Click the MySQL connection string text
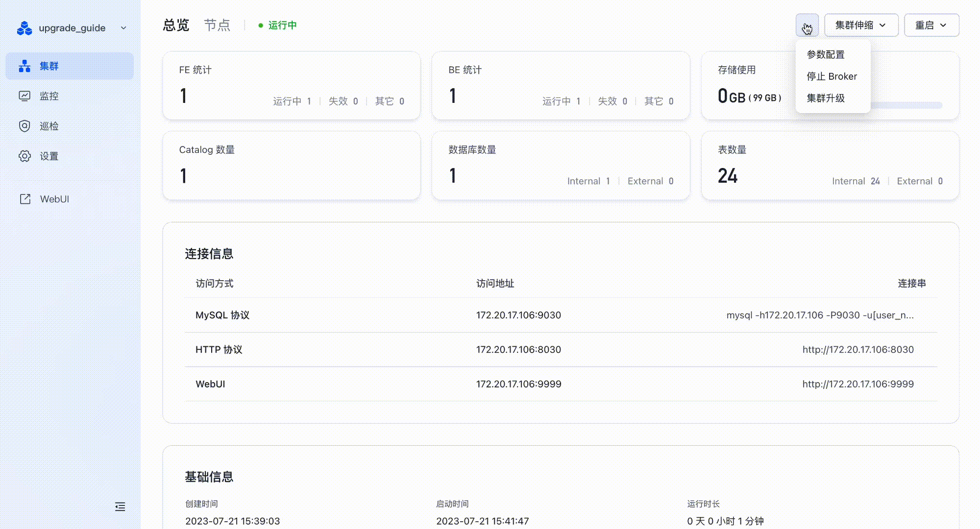 coord(819,315)
